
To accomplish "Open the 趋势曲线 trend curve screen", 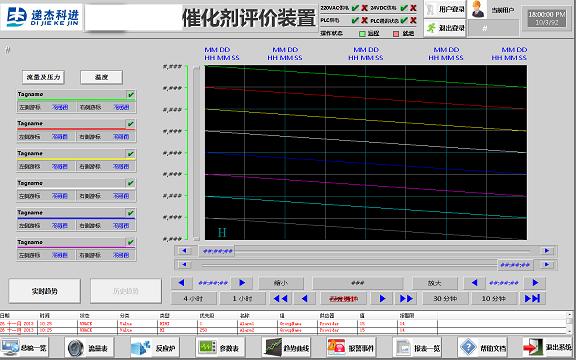I will click(286, 347).
